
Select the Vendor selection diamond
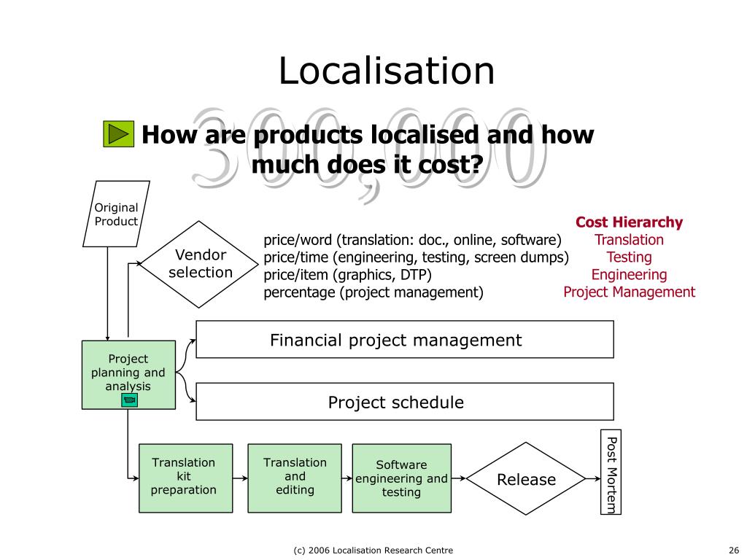tap(199, 264)
